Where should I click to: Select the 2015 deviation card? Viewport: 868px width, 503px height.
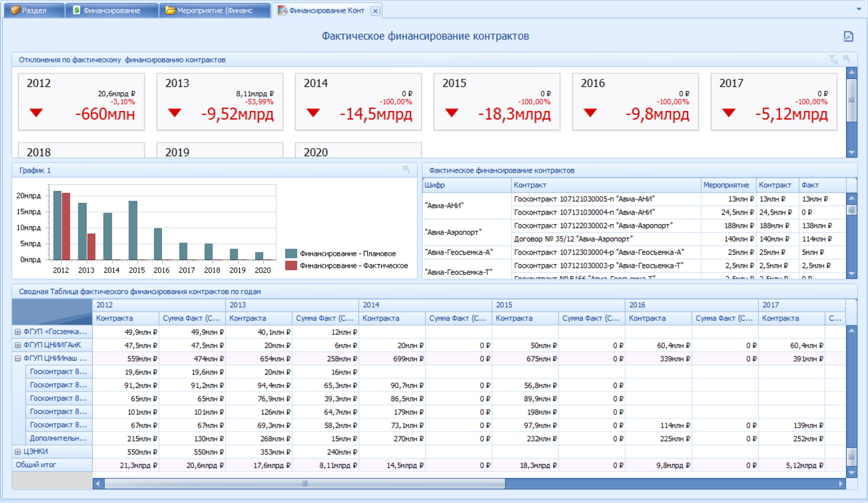(497, 102)
